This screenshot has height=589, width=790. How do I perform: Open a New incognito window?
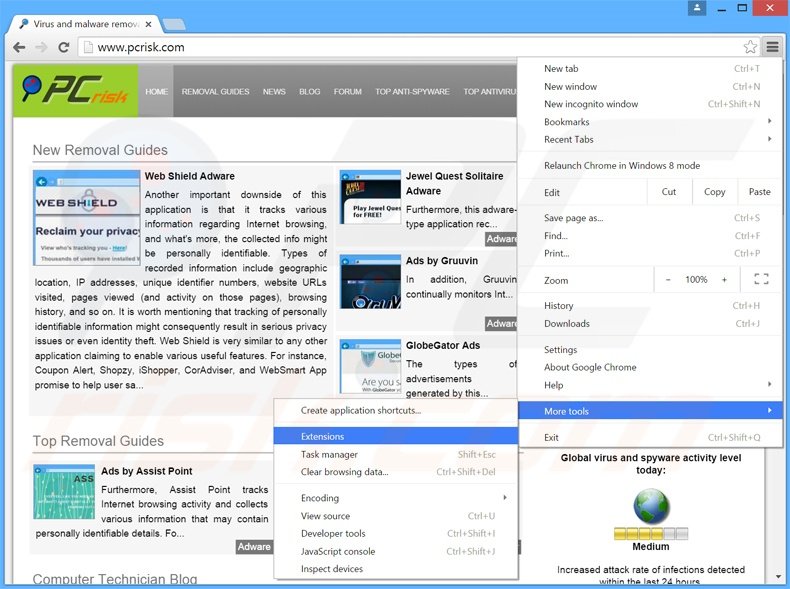pyautogui.click(x=650, y=104)
